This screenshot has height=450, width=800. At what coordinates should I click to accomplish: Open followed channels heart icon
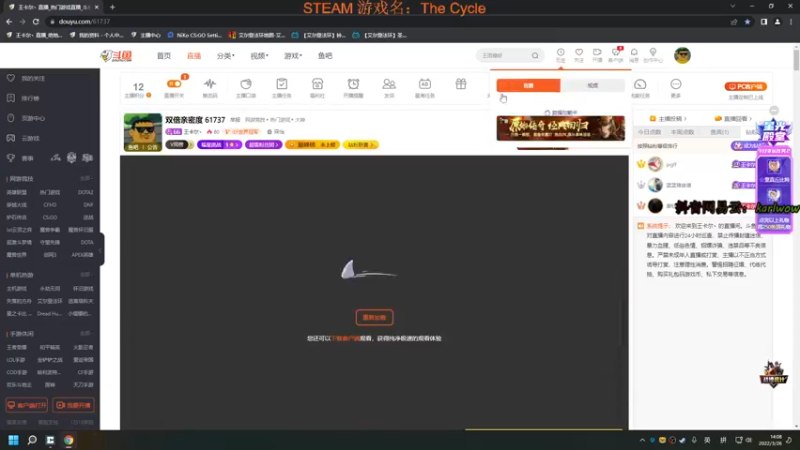click(x=579, y=55)
